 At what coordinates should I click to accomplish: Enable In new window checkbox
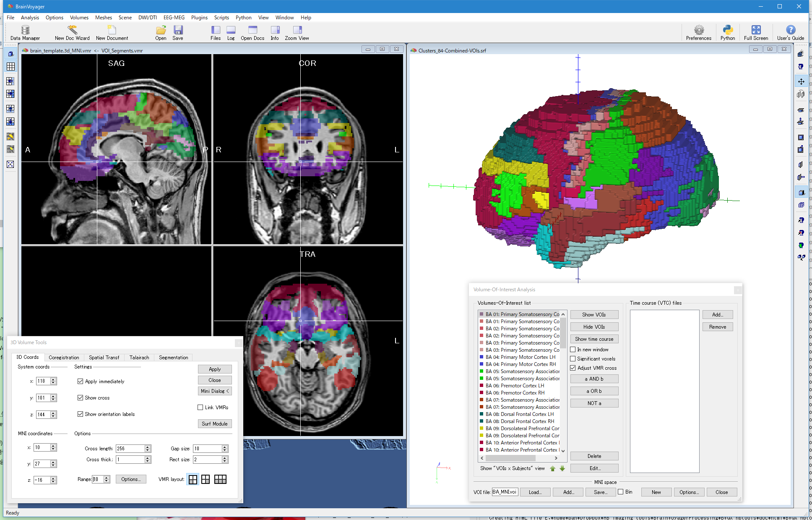click(573, 350)
